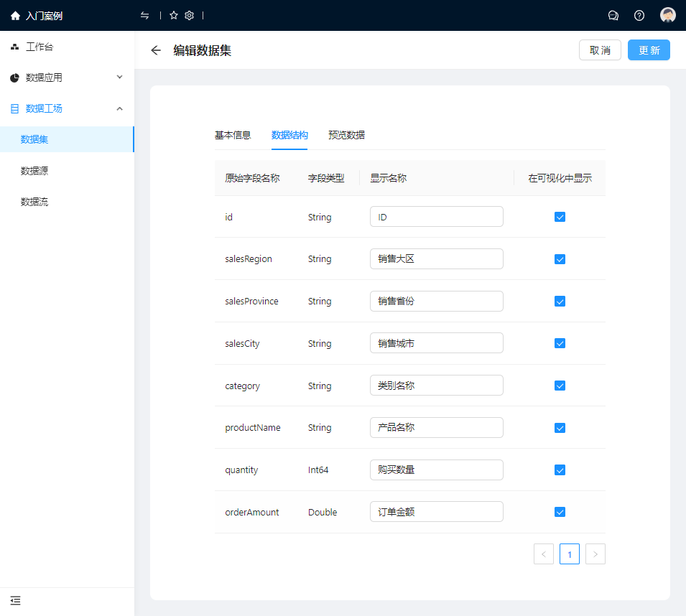Click the help question mark icon

(639, 16)
